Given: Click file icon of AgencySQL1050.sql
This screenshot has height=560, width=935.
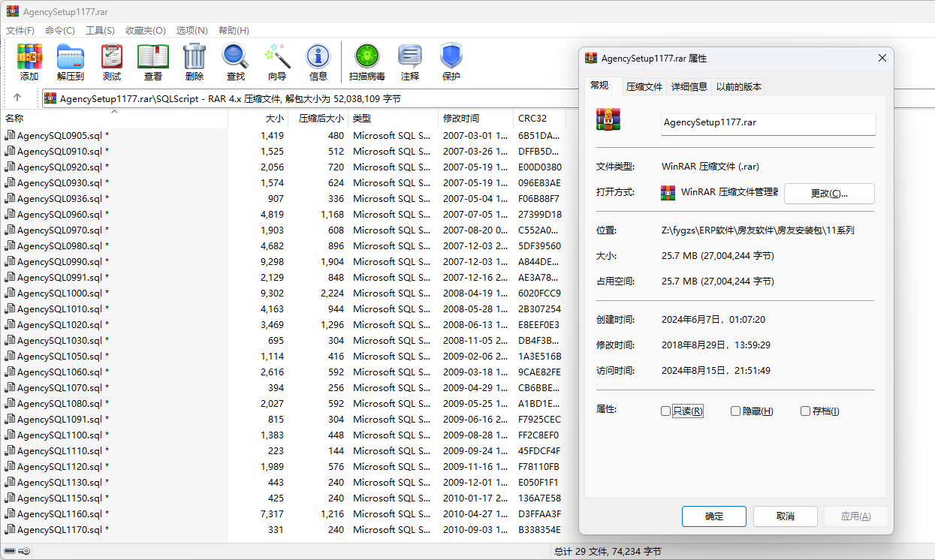Looking at the screenshot, I should [10, 357].
